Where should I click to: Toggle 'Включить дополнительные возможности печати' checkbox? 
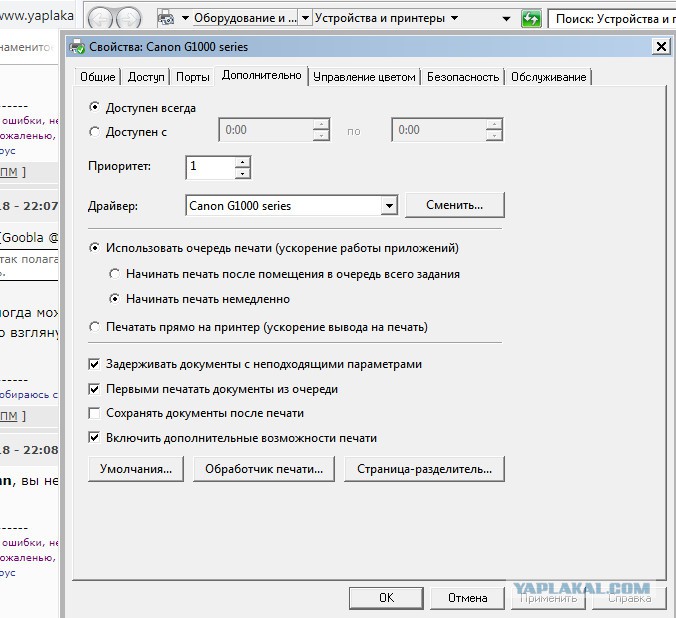click(94, 438)
